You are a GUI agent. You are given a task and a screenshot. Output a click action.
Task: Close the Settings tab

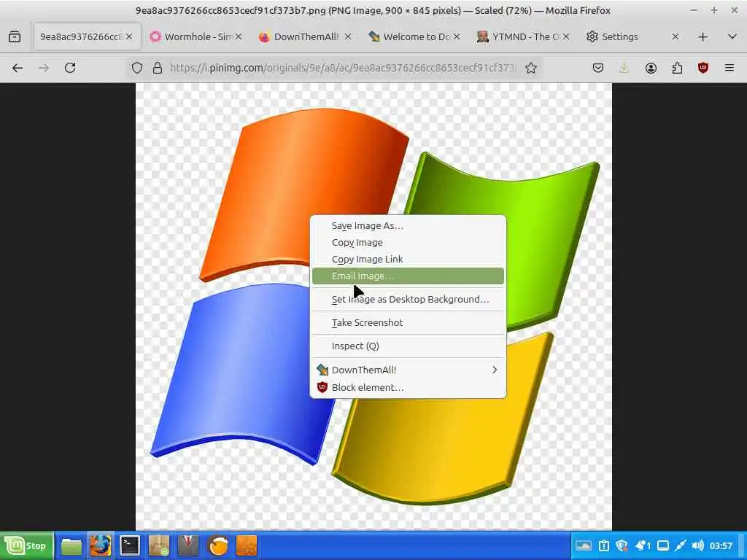coord(675,36)
